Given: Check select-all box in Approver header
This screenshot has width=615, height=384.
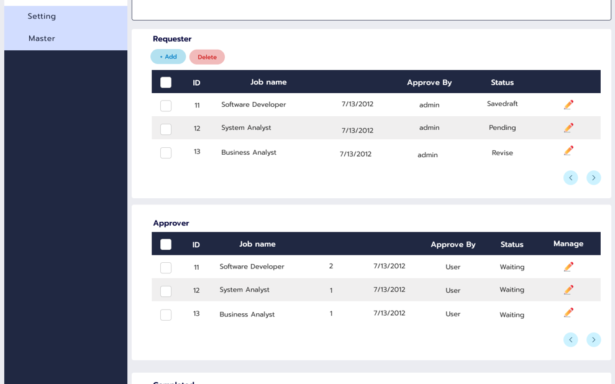Looking at the screenshot, I should click(166, 244).
